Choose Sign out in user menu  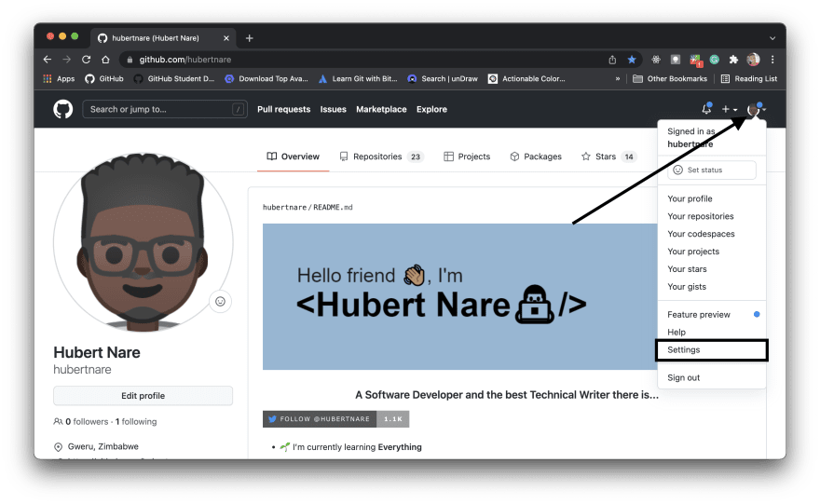click(711, 377)
